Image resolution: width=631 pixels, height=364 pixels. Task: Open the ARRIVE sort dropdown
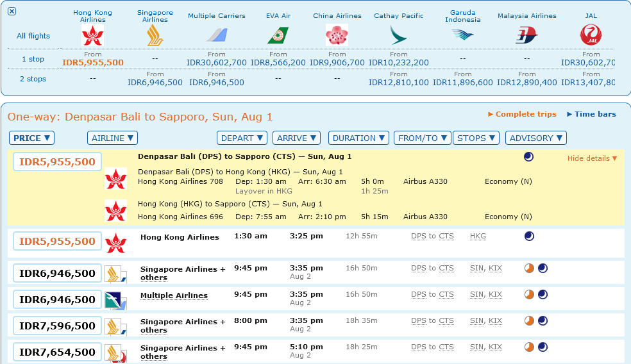(297, 138)
